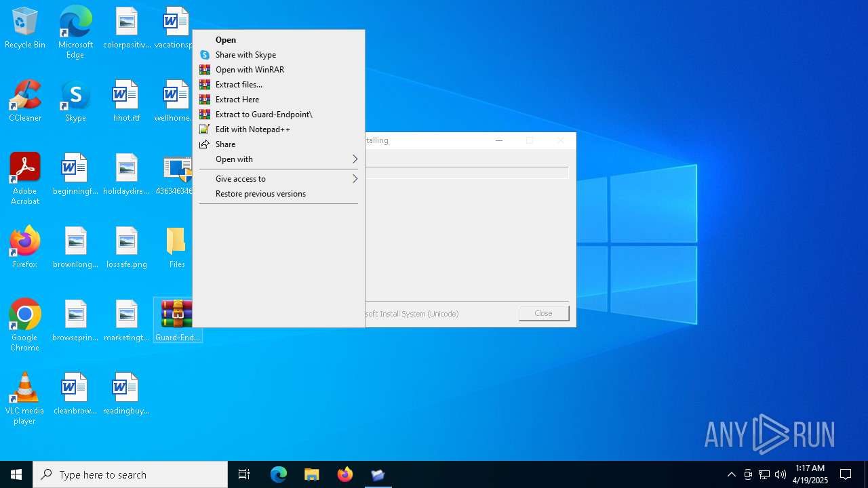This screenshot has height=488, width=868.
Task: Select the Guard-End WinRAR archive icon
Action: pyautogui.click(x=177, y=321)
